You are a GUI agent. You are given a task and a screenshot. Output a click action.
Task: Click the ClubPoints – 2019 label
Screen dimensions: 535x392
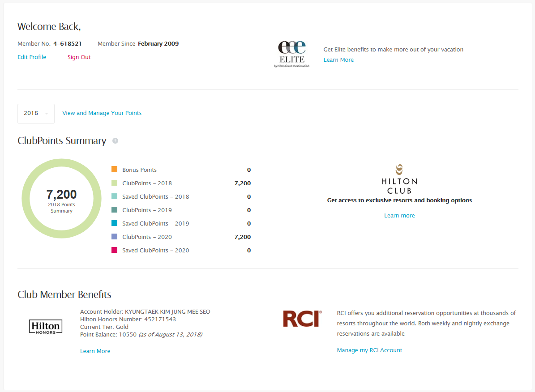pos(147,210)
